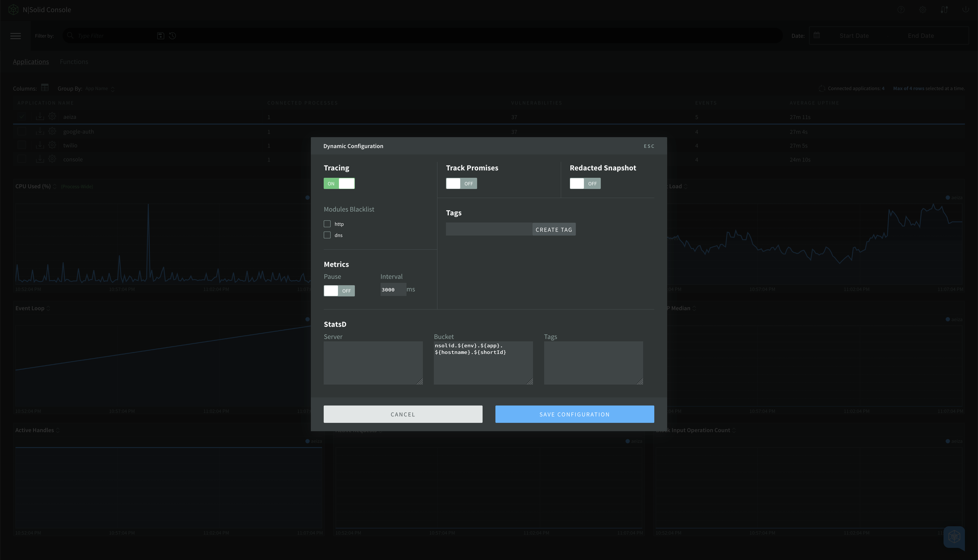Open the Event Loop chart metric selector
The image size is (978, 560).
pyautogui.click(x=48, y=309)
